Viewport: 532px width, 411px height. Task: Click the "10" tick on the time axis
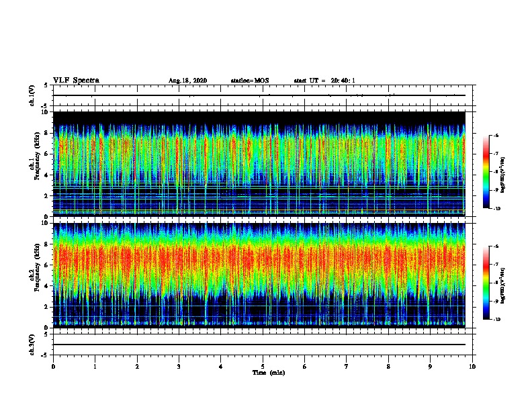(472, 366)
